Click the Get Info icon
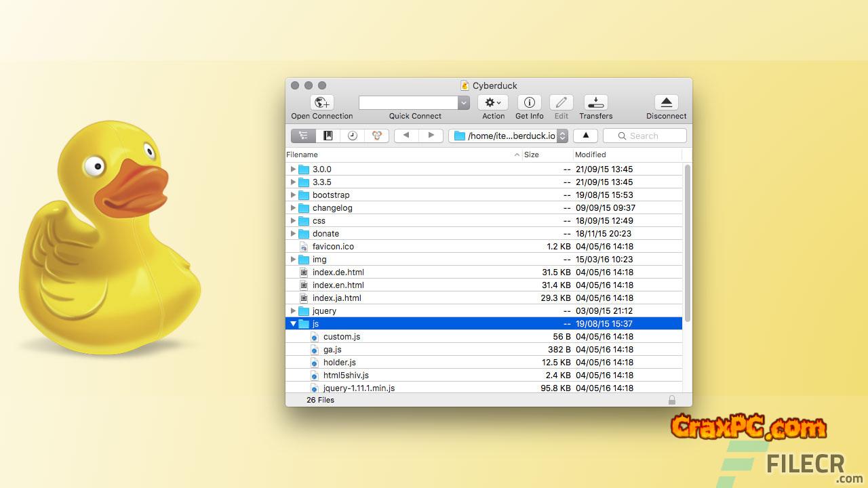Screen dimensions: 868x488 [x=529, y=102]
